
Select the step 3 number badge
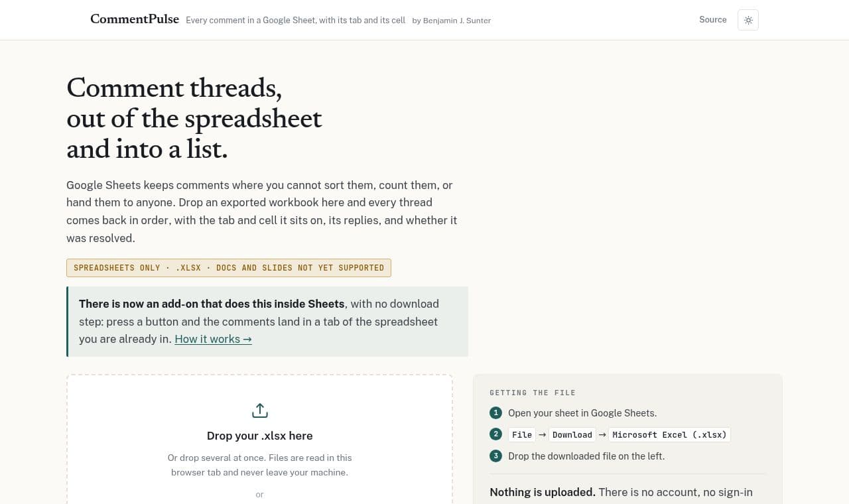[x=495, y=456]
